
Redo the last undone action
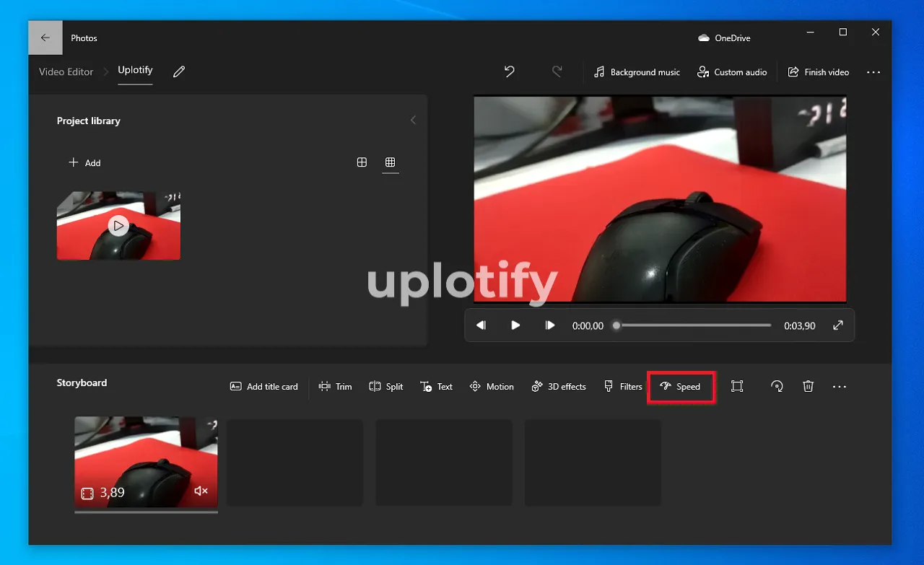(557, 71)
